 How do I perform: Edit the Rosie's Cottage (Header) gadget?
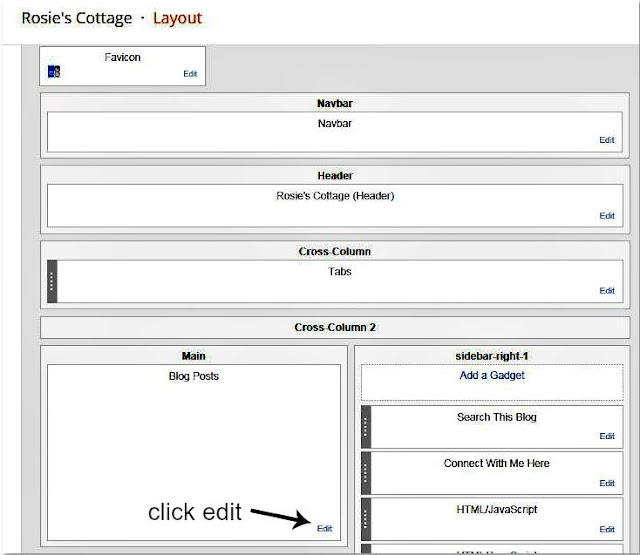pos(607,215)
